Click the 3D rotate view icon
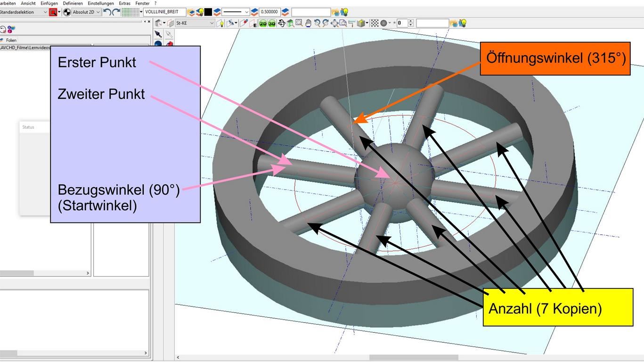The height and width of the screenshot is (362, 644). click(282, 23)
